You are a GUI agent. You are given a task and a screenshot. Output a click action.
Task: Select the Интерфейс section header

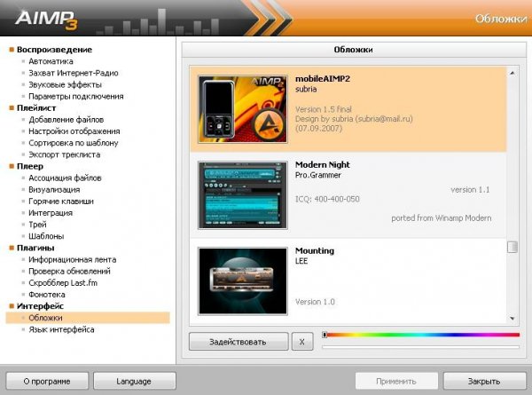point(40,306)
